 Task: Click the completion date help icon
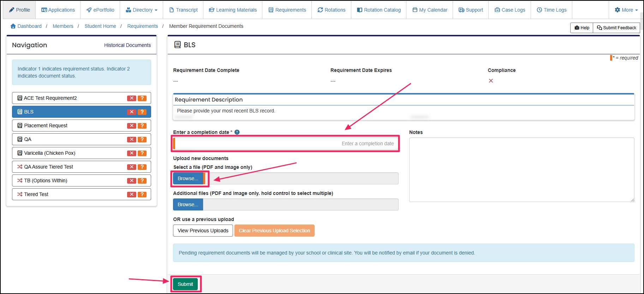(x=237, y=132)
